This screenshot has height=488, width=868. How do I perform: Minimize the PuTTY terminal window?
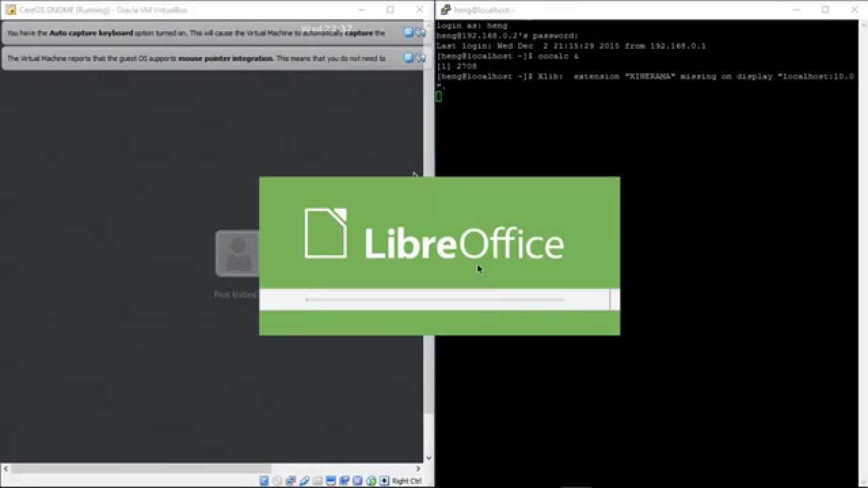coord(797,9)
